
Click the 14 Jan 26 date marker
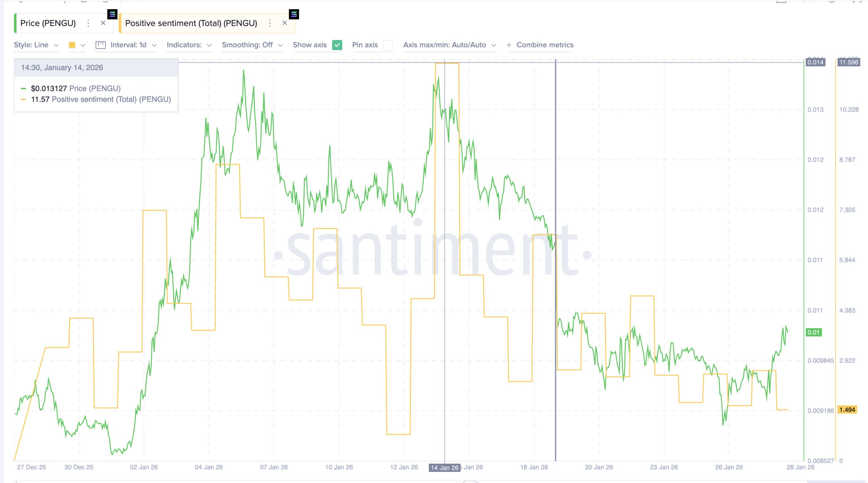coord(444,468)
